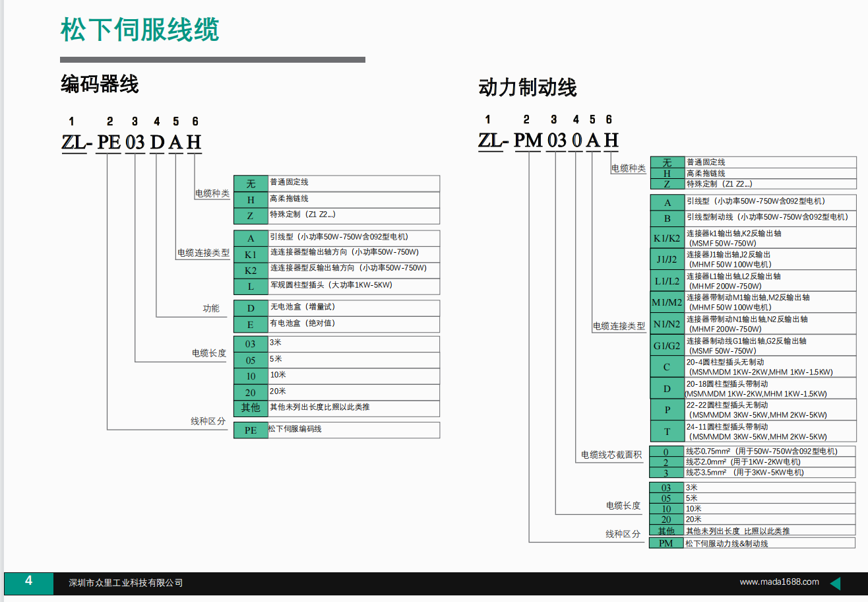This screenshot has height=602, width=868.
Task: Select the green G1/G2 cell
Action: (x=667, y=346)
